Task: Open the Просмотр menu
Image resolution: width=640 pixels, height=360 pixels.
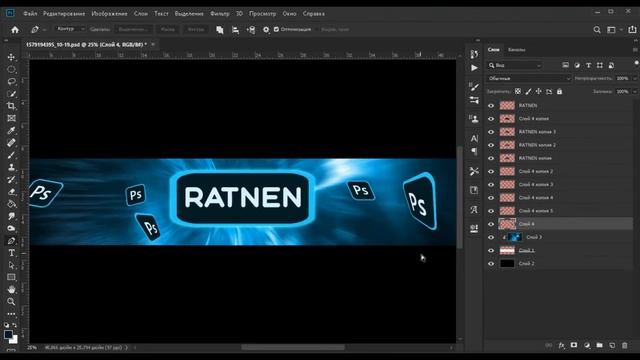Action: click(262, 13)
